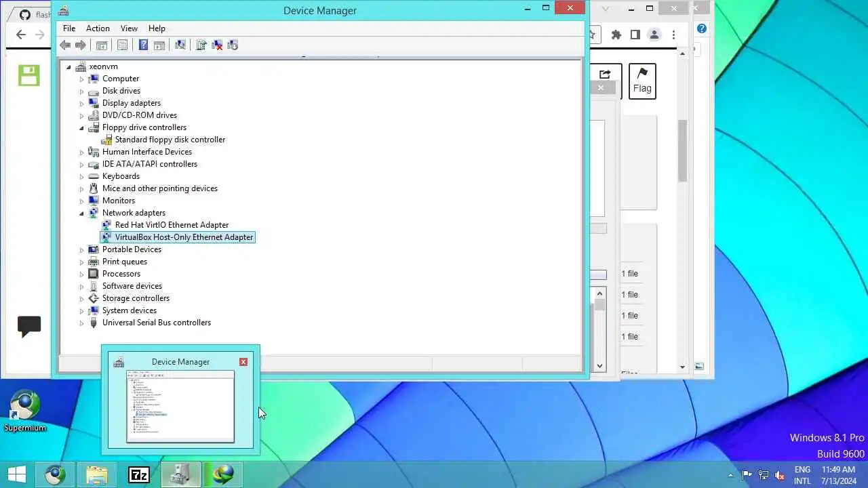Viewport: 868px width, 488px height.
Task: Click the green save floppy icon
Action: click(x=29, y=75)
